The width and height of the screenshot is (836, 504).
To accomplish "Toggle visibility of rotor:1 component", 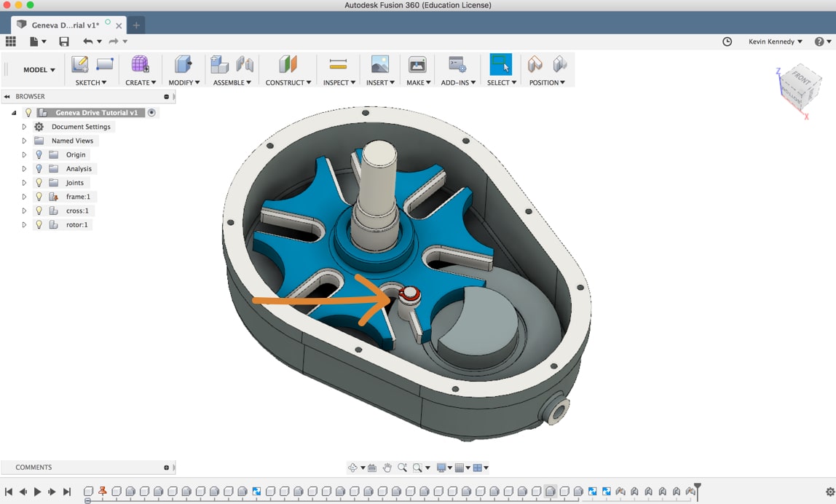I will pyautogui.click(x=39, y=224).
